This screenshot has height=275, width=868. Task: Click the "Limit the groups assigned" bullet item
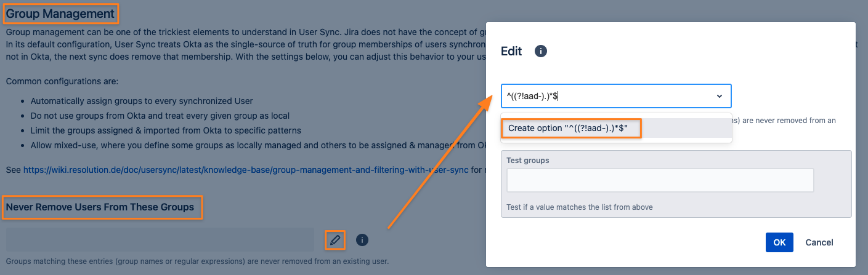tap(166, 130)
